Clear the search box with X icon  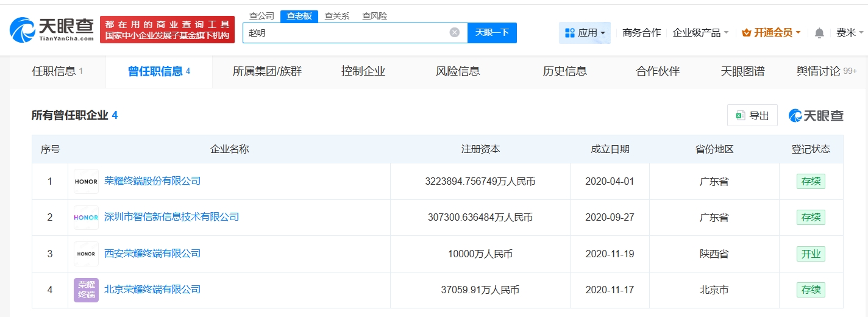[455, 33]
